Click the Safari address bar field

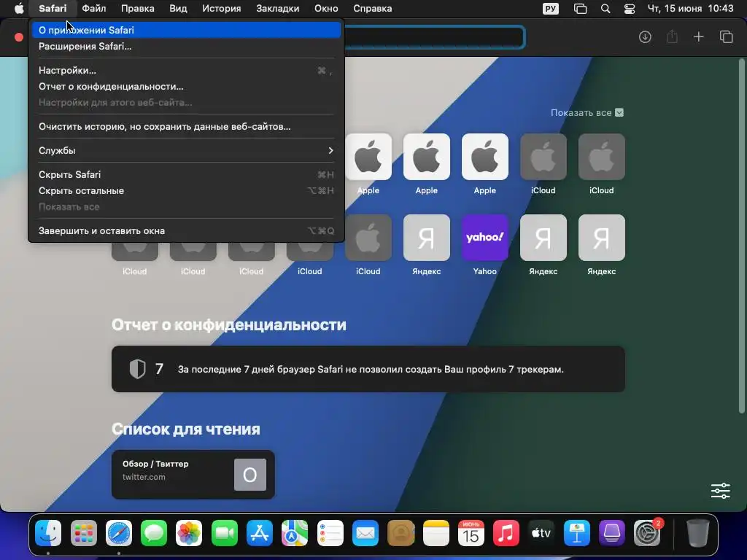(x=433, y=36)
